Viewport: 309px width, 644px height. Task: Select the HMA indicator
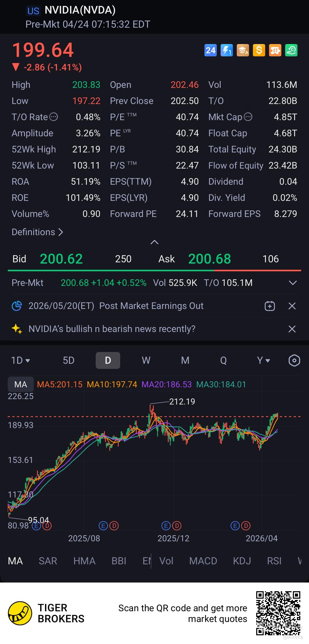[84, 561]
